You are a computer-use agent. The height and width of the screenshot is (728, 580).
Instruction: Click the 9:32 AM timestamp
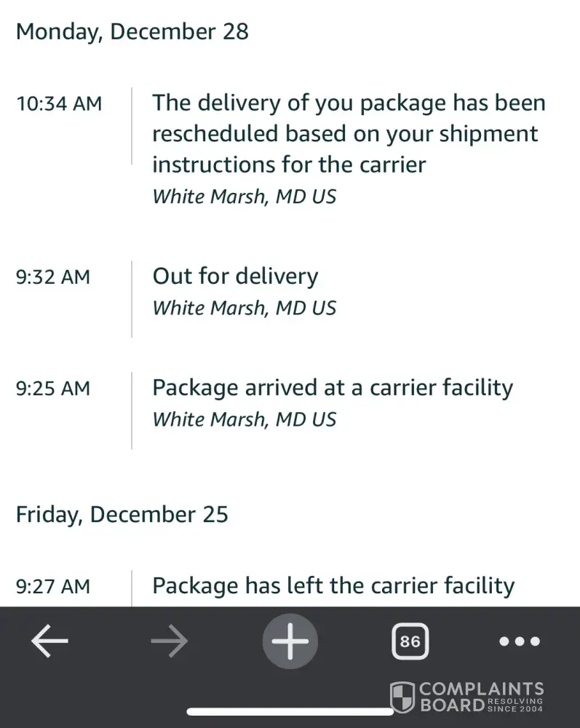click(53, 277)
